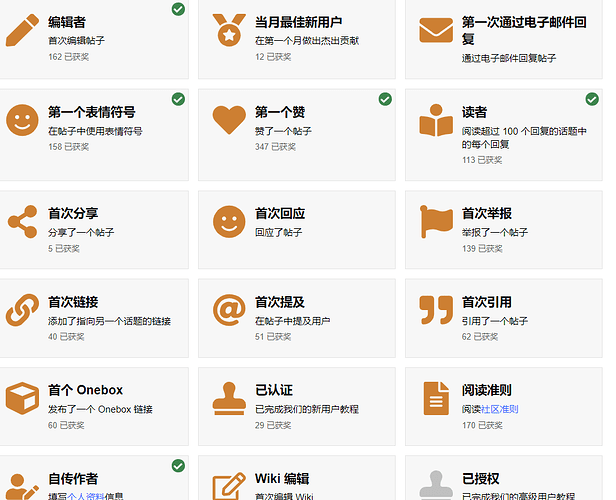Screen dimensions: 616x500
Task: Open the 第一次通过电子邮件回复 badge title
Action: pyautogui.click(x=524, y=30)
